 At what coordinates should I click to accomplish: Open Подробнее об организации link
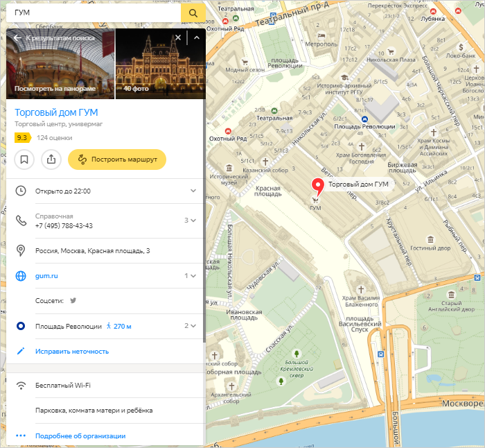(80, 436)
